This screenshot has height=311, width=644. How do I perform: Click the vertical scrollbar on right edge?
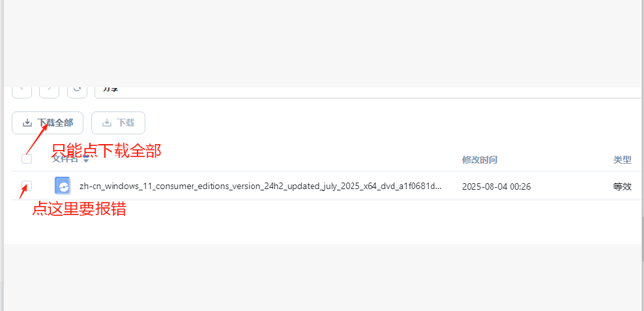pyautogui.click(x=642, y=239)
